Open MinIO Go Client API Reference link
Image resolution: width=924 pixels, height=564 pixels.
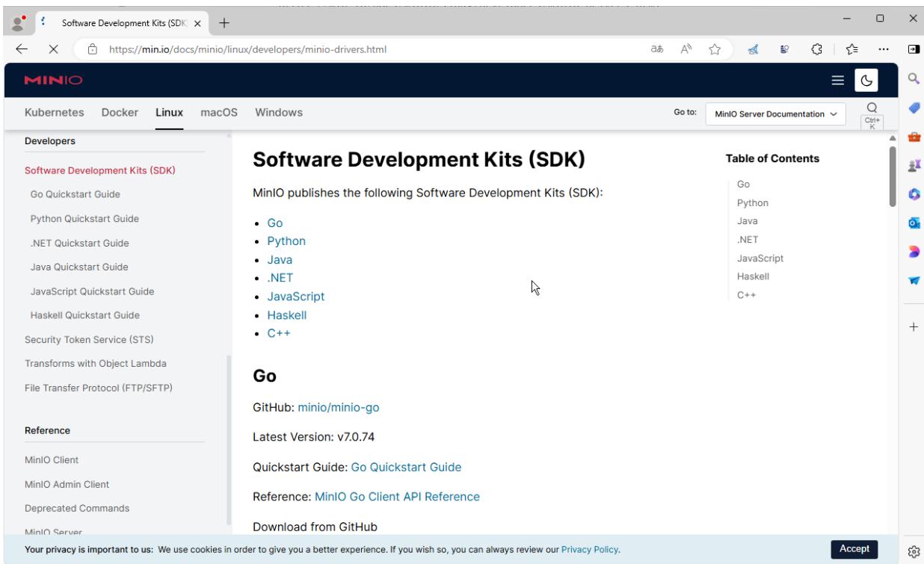[x=397, y=496]
